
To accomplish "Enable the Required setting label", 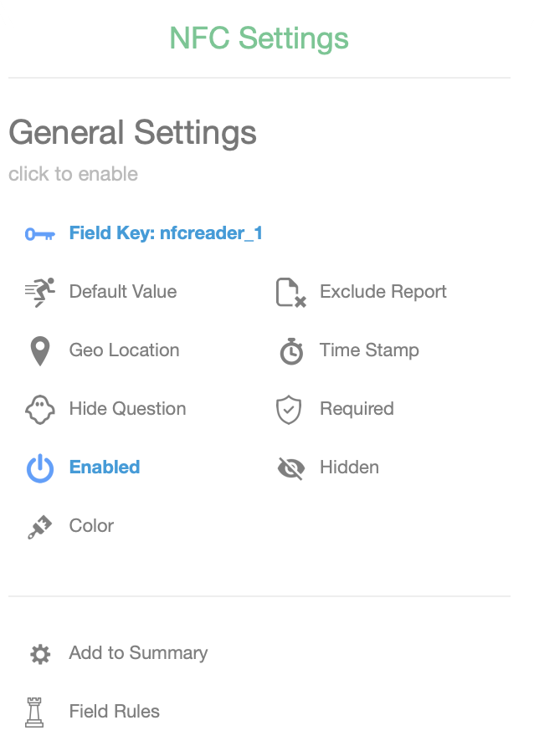I will tap(357, 409).
